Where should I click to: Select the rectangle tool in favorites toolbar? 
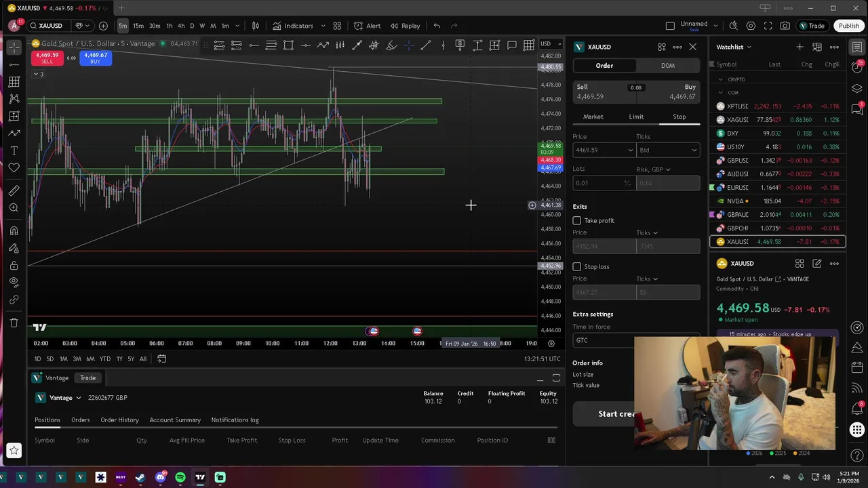288,45
